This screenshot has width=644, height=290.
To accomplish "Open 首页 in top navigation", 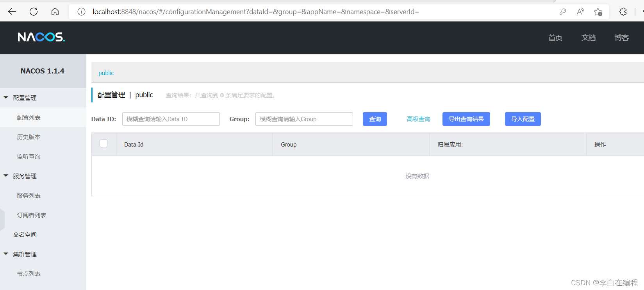I will tap(555, 38).
